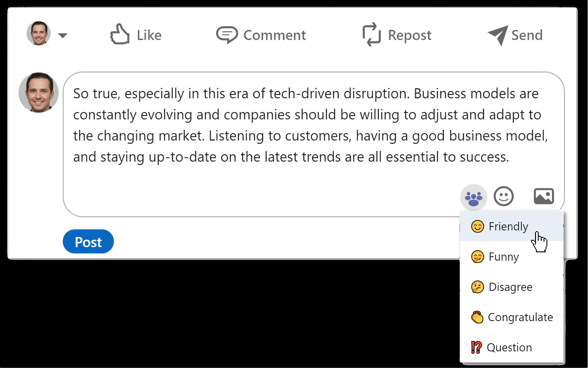This screenshot has height=368, width=588.
Task: Pick the Question tone option
Action: coord(509,347)
